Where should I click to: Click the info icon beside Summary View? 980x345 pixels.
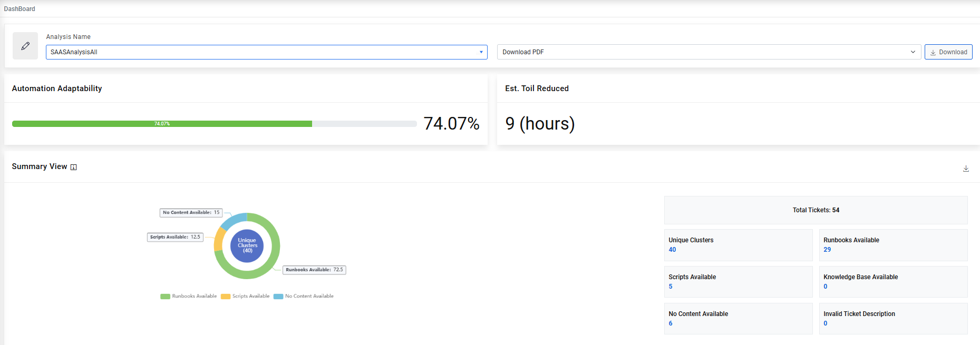point(74,167)
